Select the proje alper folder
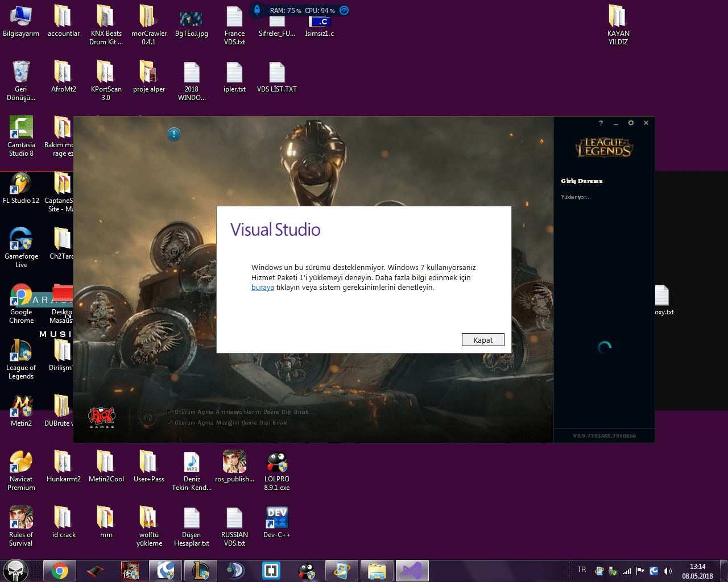This screenshot has height=582, width=728. tap(149, 76)
